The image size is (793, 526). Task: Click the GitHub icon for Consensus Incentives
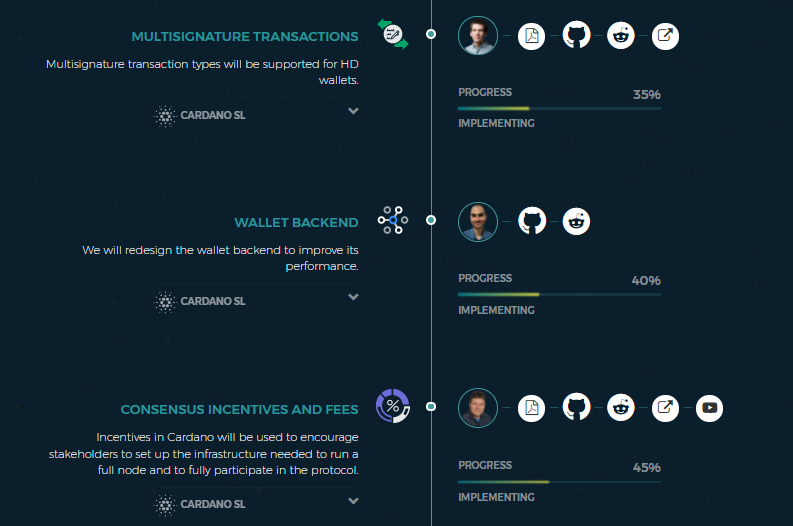(576, 407)
